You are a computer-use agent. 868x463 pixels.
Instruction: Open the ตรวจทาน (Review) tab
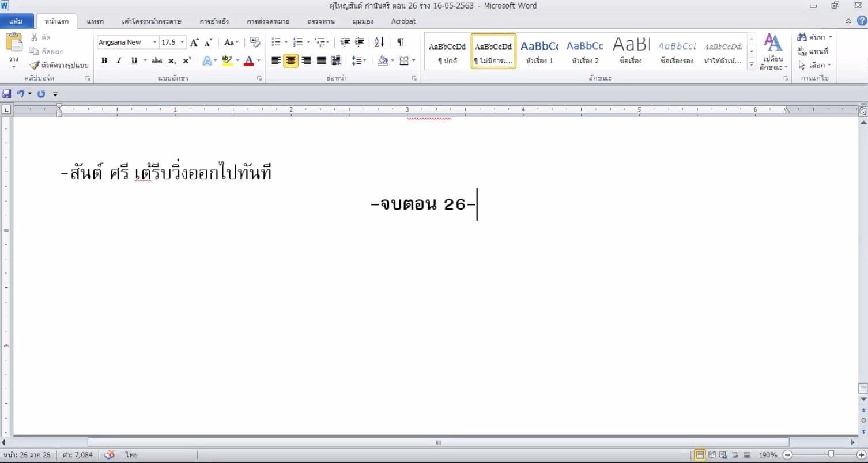click(x=321, y=21)
